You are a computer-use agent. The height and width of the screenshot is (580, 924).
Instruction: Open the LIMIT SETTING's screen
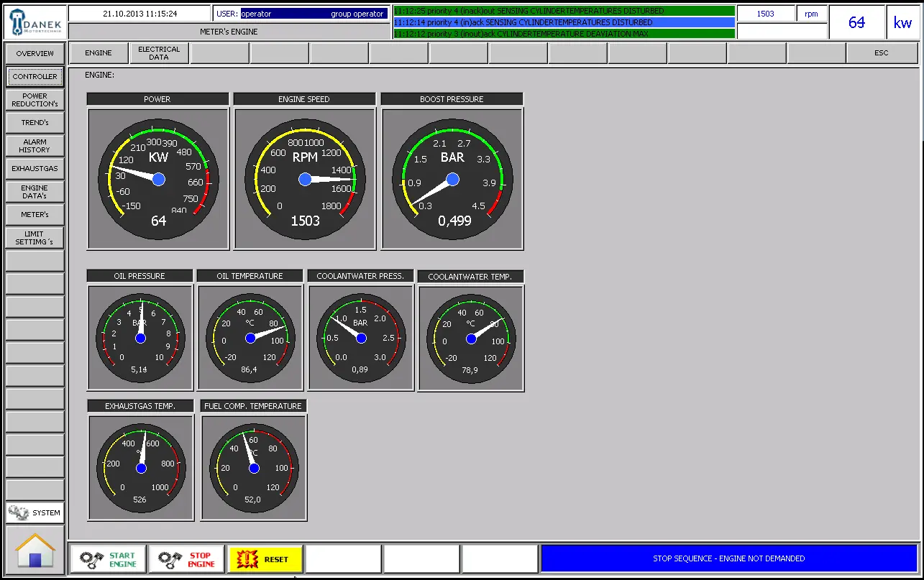tap(34, 237)
